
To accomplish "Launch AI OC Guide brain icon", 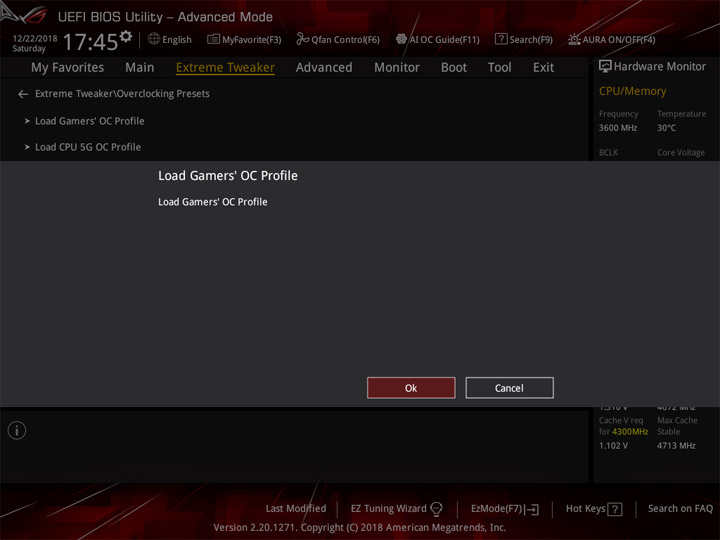I will [x=401, y=39].
